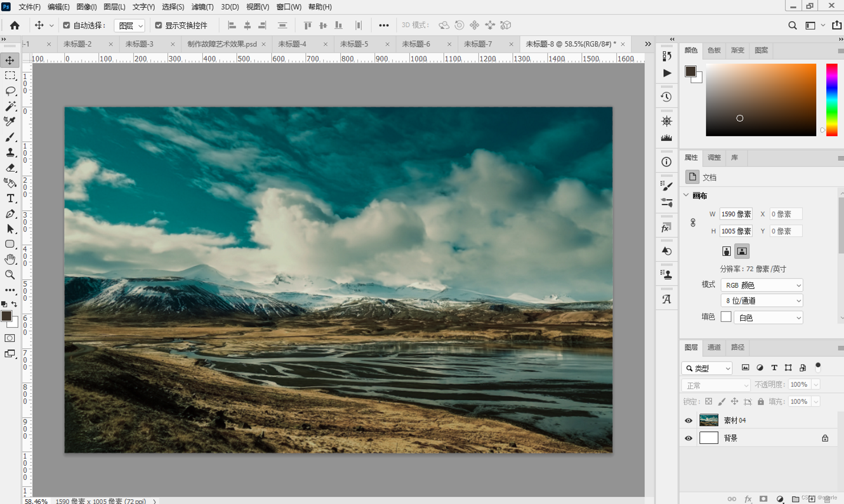Switch to the 调整 tab

pyautogui.click(x=714, y=157)
